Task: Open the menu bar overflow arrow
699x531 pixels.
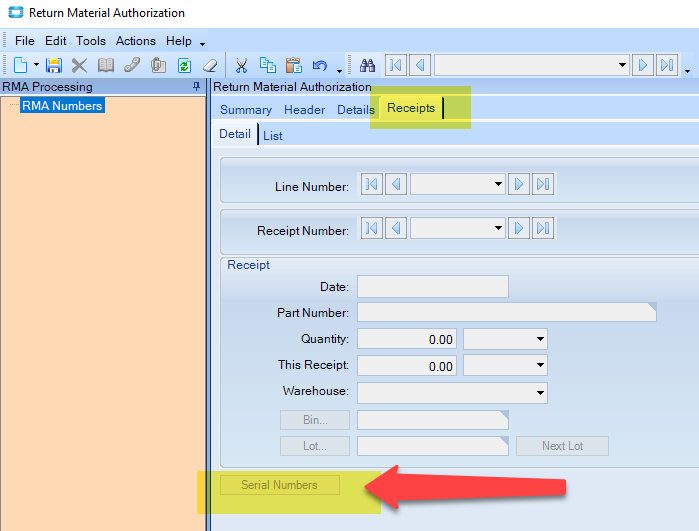Action: pyautogui.click(x=202, y=44)
